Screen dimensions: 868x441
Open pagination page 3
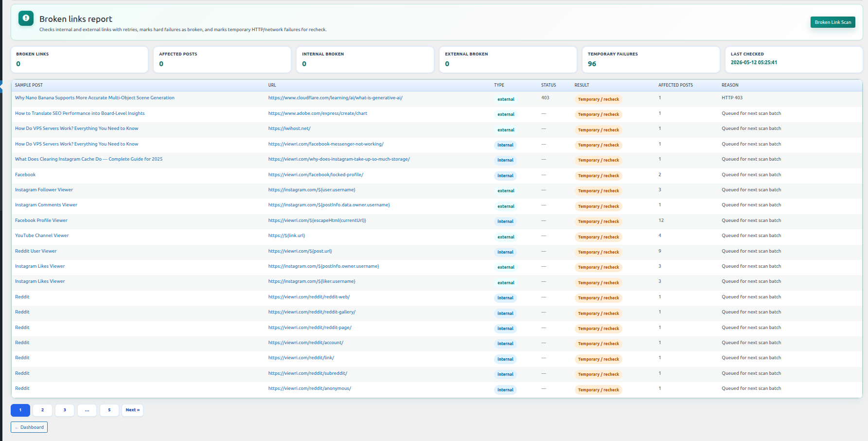tap(65, 410)
